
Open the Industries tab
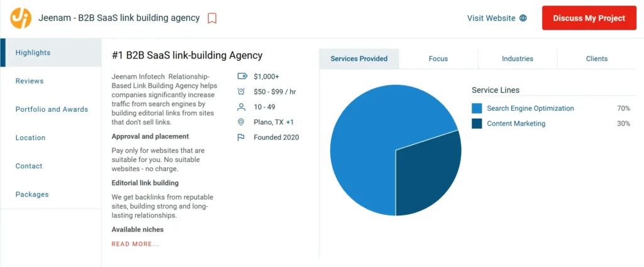[517, 58]
